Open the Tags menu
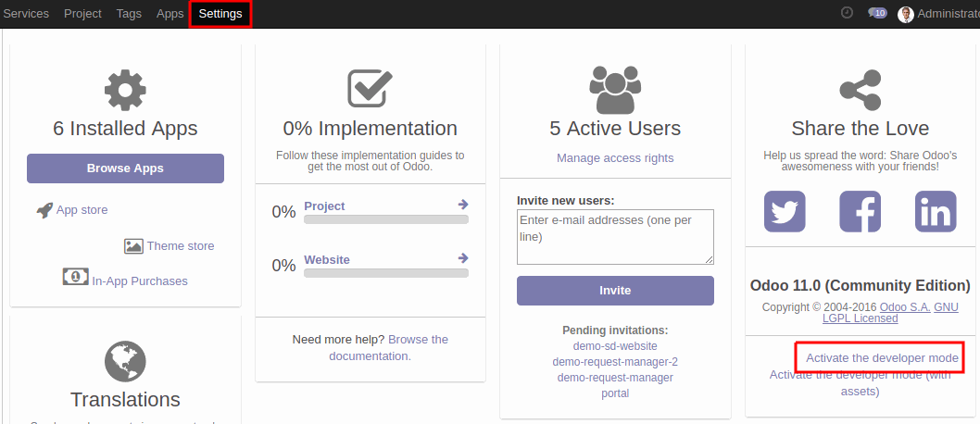The image size is (980, 424). tap(129, 14)
